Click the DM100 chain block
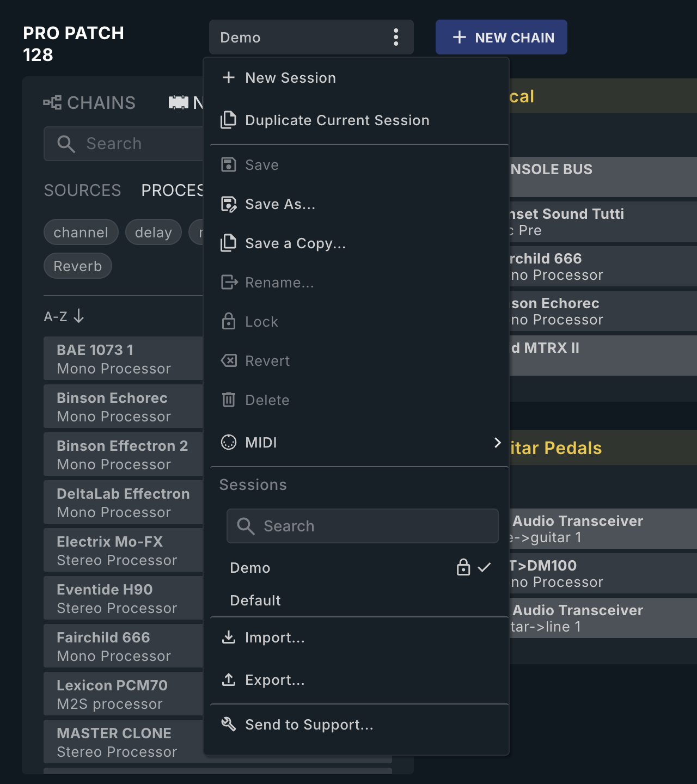Image resolution: width=697 pixels, height=784 pixels. 603,573
